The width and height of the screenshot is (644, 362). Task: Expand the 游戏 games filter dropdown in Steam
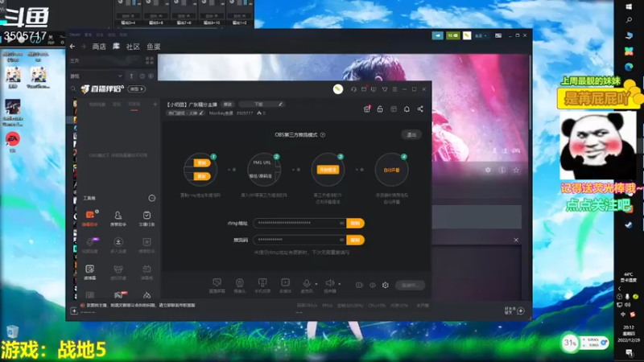(96, 76)
